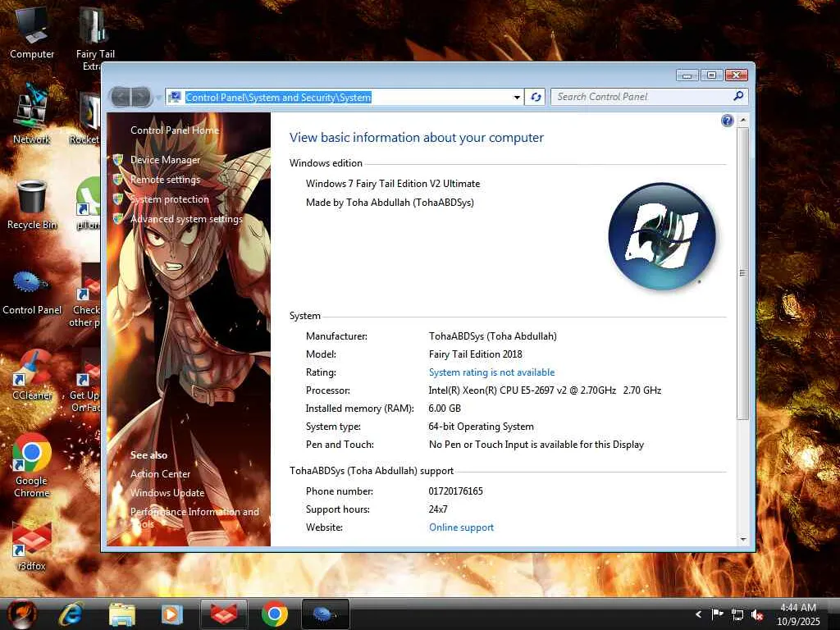Screen dimensions: 840x630
Task: Open Windows Update under See also
Action: (x=167, y=492)
